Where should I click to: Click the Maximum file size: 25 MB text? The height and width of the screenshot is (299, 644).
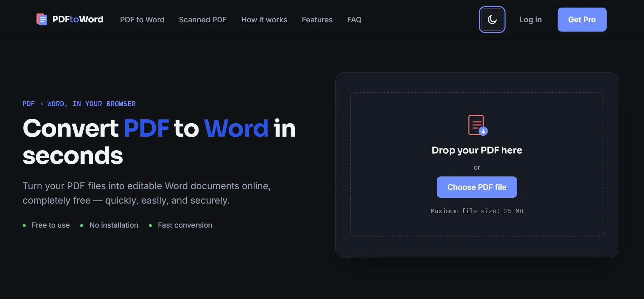477,211
